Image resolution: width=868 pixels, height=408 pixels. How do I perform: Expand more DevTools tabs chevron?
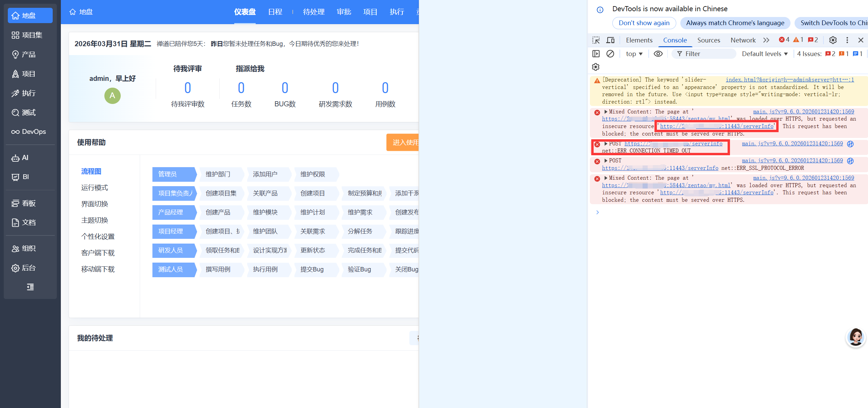point(766,40)
